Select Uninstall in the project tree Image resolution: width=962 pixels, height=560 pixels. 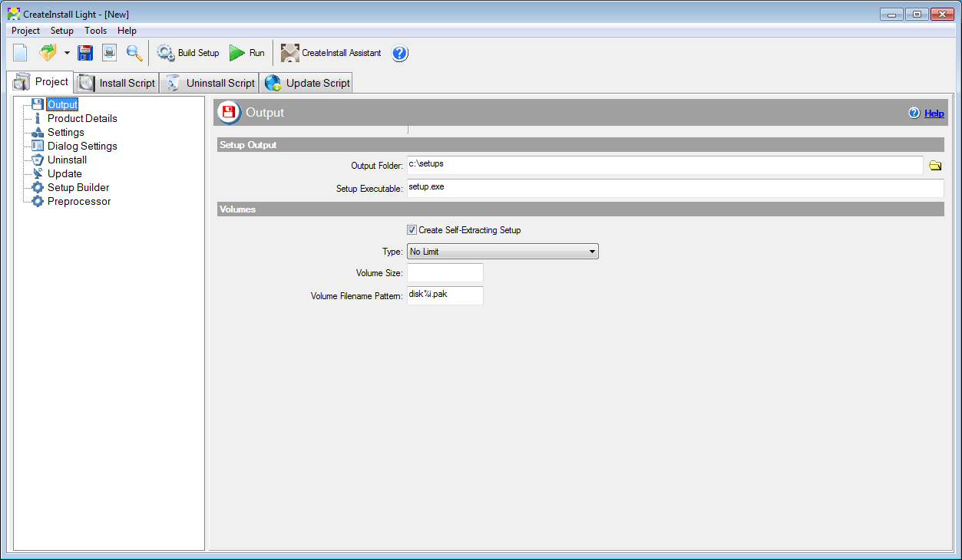click(x=67, y=160)
